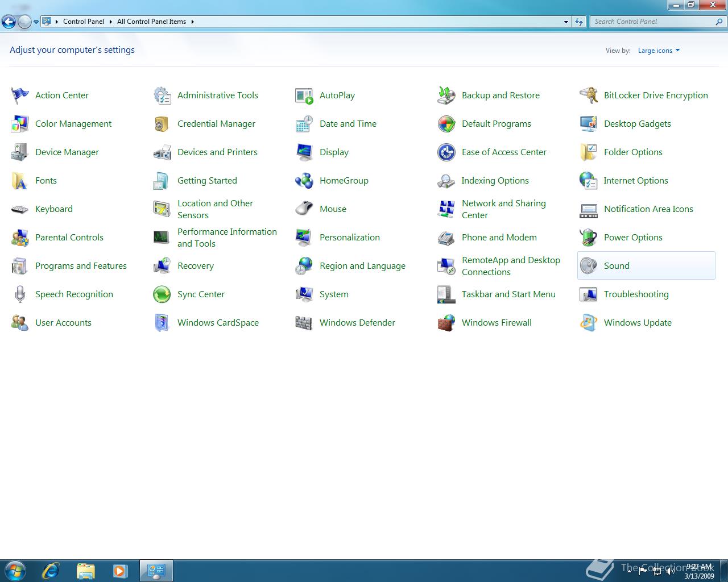Screen dimensions: 728x582
Task: Click Control Panel in the breadcrumb
Action: tap(84, 22)
